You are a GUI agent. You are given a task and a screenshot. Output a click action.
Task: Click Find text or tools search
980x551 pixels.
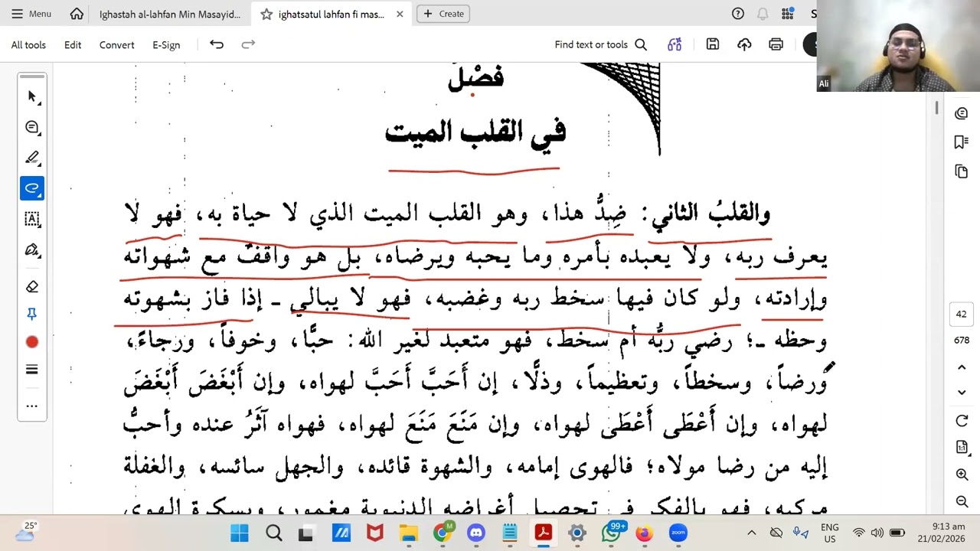coord(601,44)
